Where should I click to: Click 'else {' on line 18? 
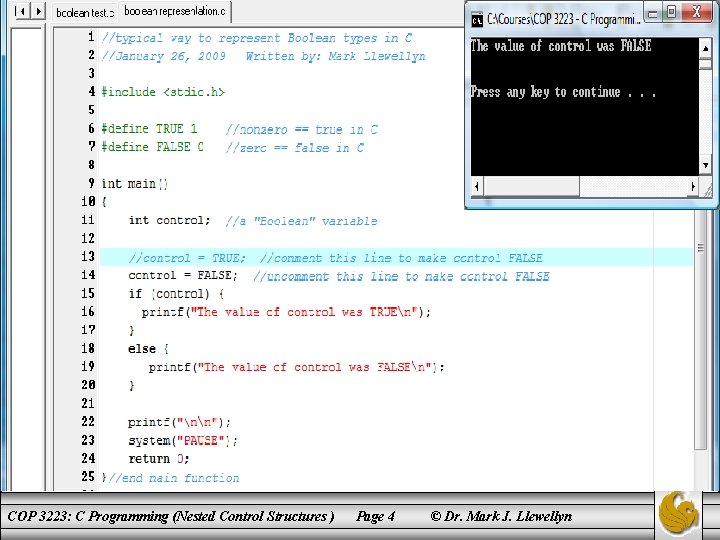point(148,349)
